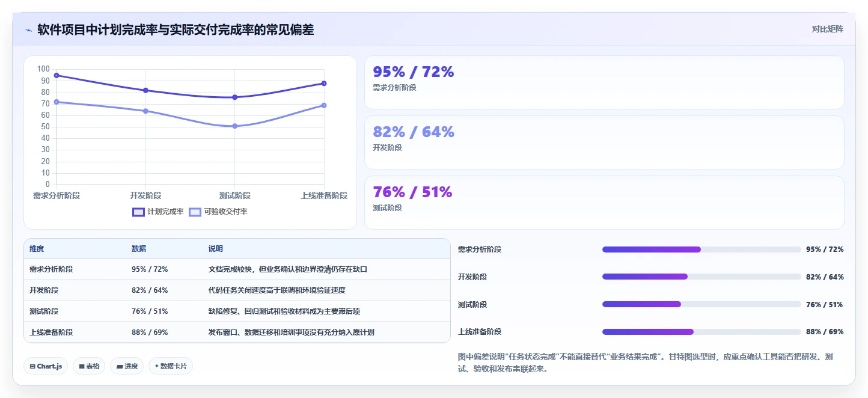Click the 需求分析阶段 progress bar
868x398 pixels.
[x=701, y=250]
